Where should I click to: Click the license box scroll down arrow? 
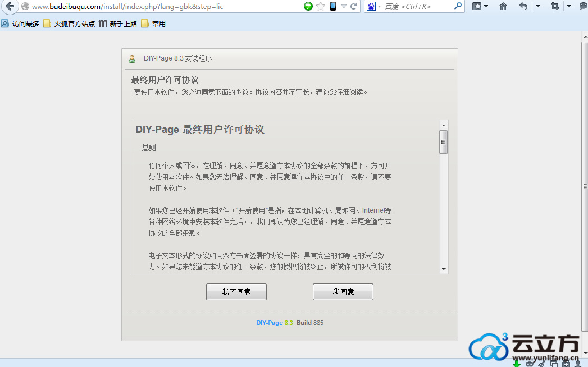tap(444, 269)
